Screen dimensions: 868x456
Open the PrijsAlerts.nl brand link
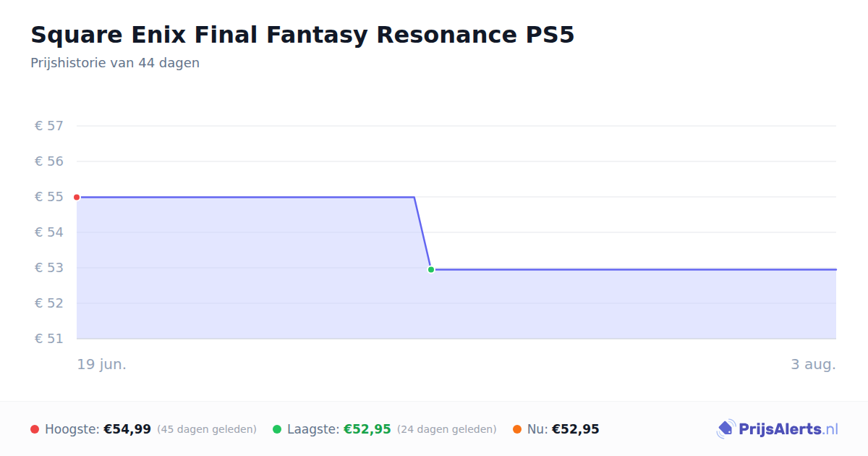coord(778,429)
